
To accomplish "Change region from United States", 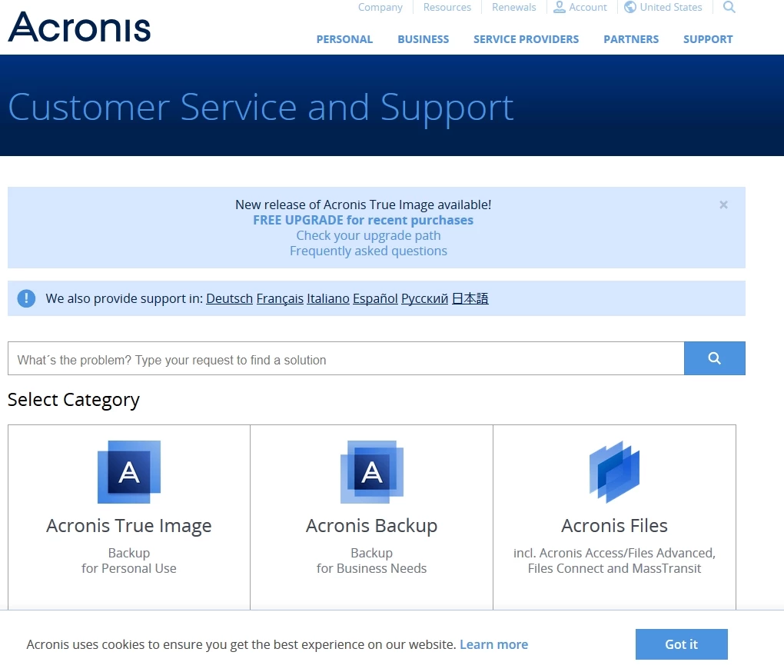I will [670, 7].
